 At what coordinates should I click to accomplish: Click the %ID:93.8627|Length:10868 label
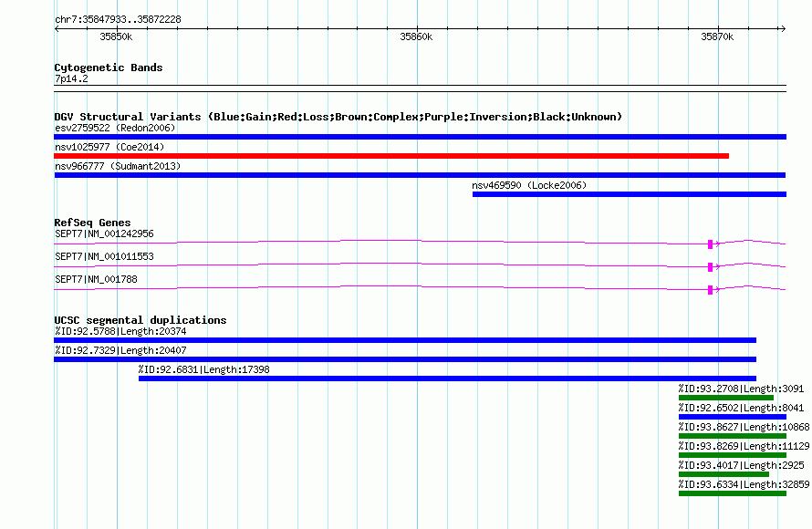[x=744, y=427]
